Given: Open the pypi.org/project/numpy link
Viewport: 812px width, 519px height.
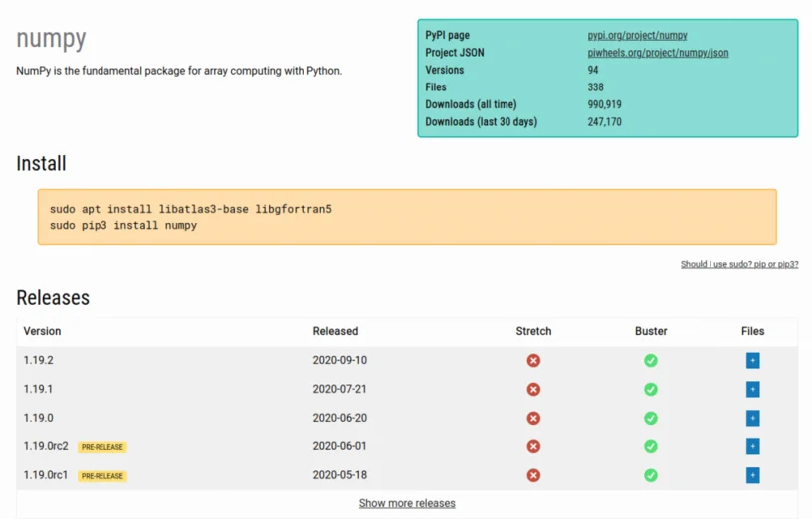Looking at the screenshot, I should [637, 35].
